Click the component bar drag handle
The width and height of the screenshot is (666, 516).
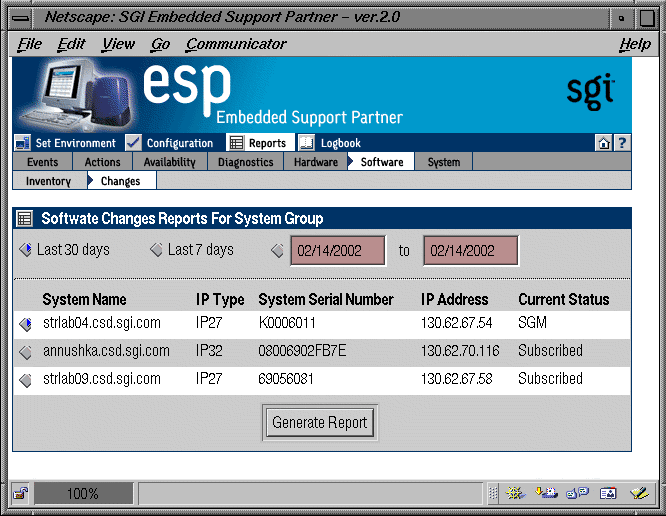pos(493,493)
